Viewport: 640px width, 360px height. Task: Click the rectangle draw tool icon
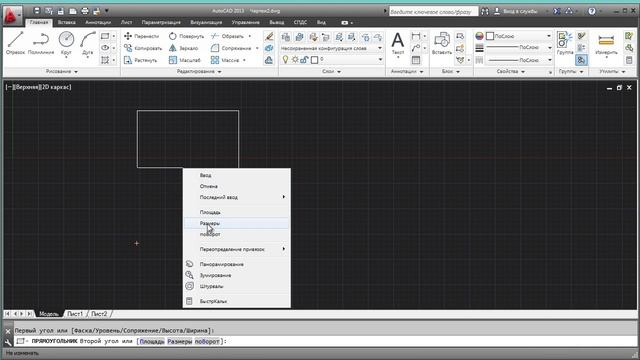(105, 36)
